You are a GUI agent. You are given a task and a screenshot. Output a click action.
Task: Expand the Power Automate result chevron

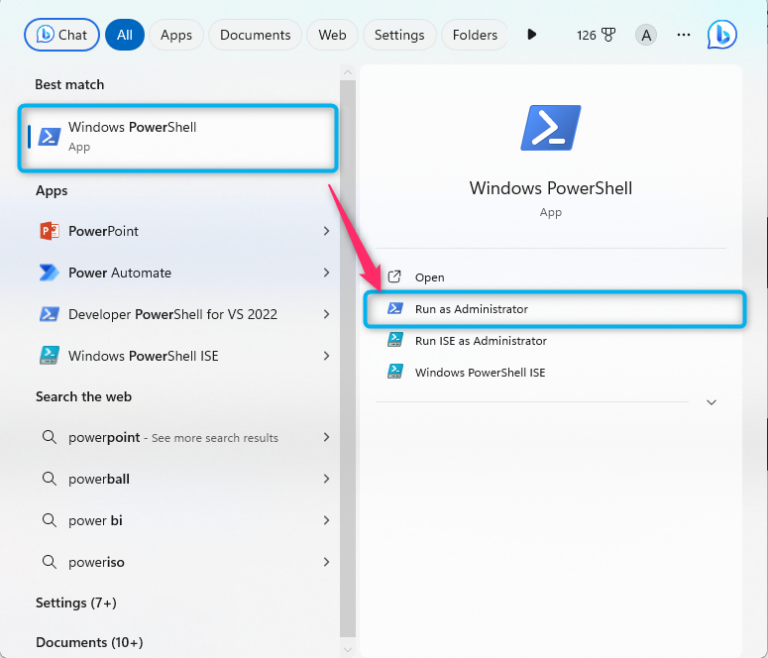[326, 272]
